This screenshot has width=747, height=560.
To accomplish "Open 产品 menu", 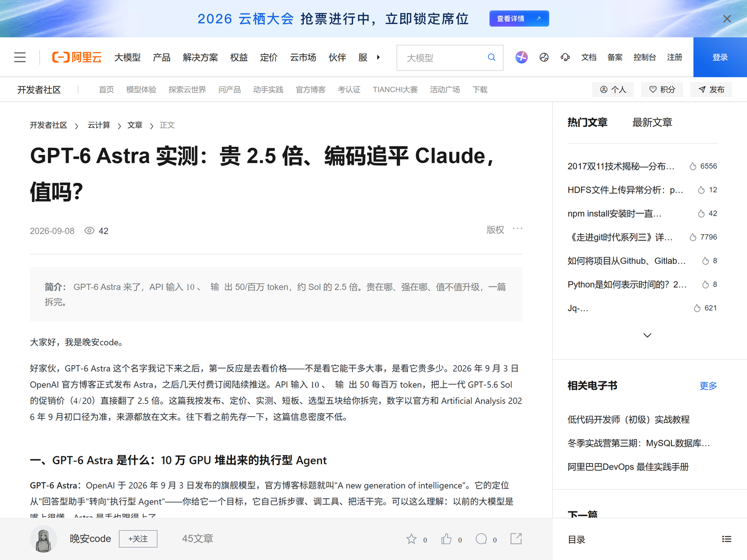I will pos(162,57).
